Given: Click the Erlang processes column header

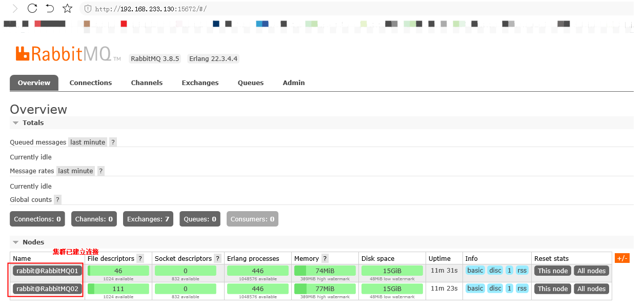Looking at the screenshot, I should click(x=253, y=259).
